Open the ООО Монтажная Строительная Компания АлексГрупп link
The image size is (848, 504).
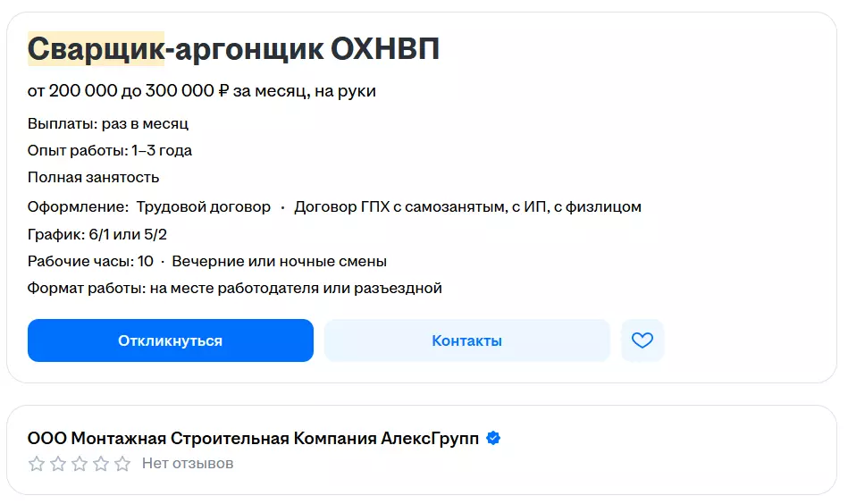(253, 439)
